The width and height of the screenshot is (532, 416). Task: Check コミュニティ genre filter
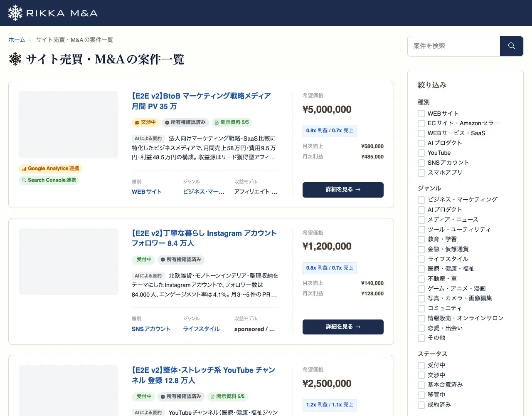421,308
